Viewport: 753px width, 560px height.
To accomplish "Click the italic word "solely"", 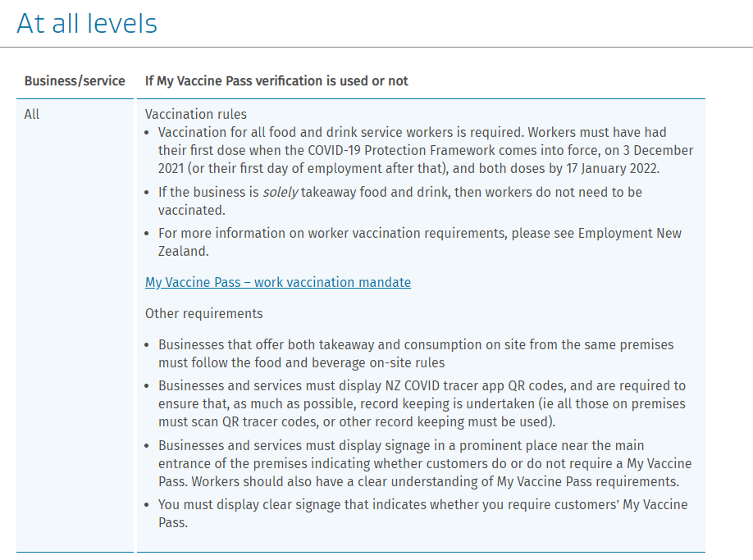I will coord(281,192).
